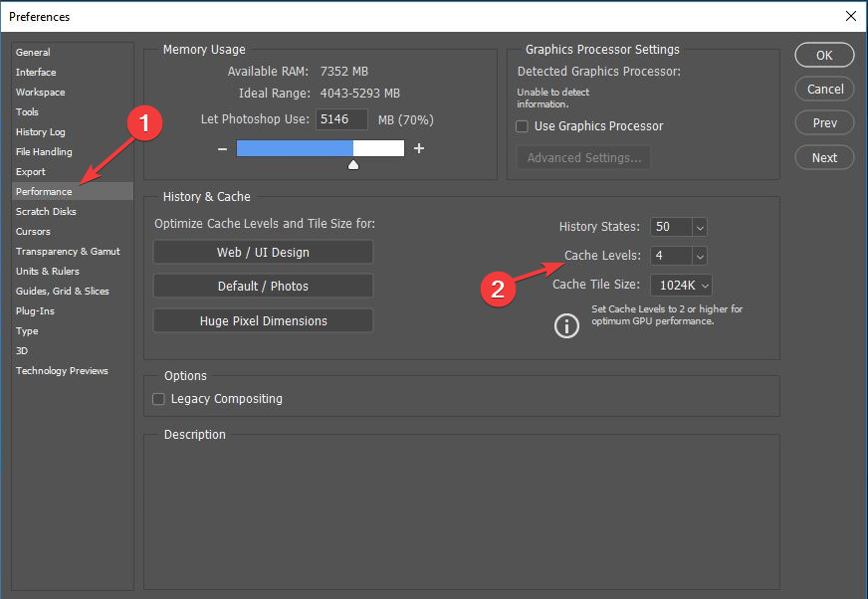Select Performance in the sidebar
Viewport: 868px width, 599px height.
pyautogui.click(x=73, y=192)
